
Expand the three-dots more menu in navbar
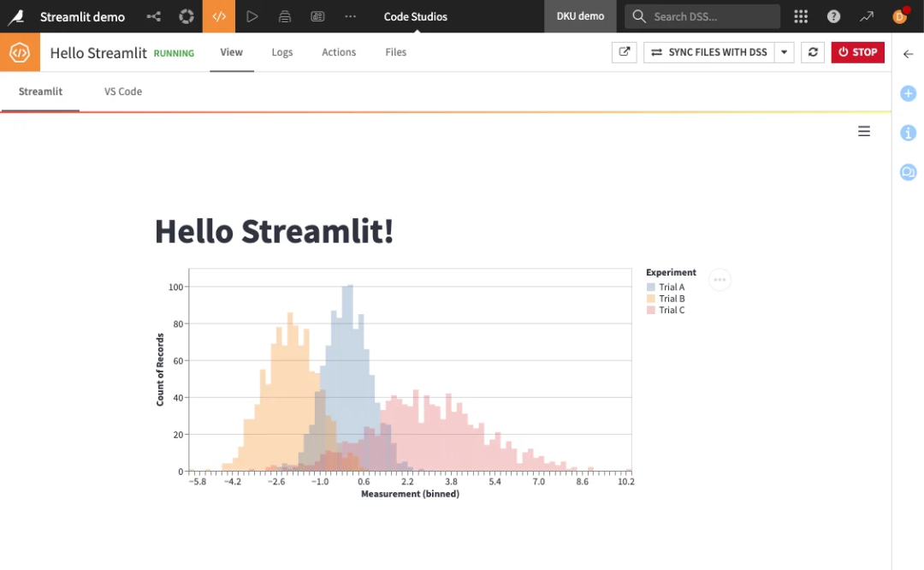pos(351,16)
